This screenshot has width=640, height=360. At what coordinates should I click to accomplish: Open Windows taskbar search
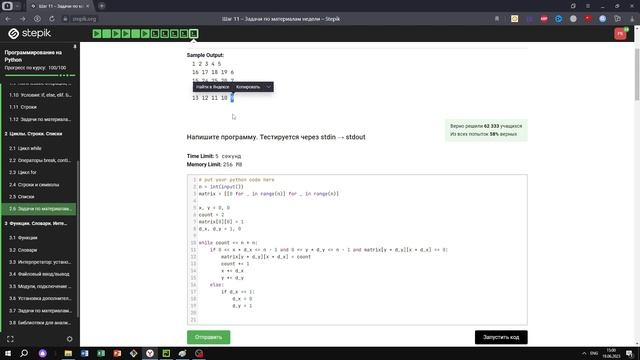click(x=24, y=353)
